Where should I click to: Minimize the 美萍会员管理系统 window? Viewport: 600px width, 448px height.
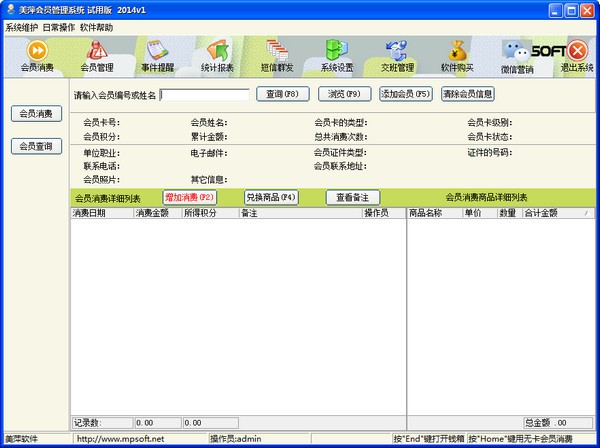[x=555, y=10]
